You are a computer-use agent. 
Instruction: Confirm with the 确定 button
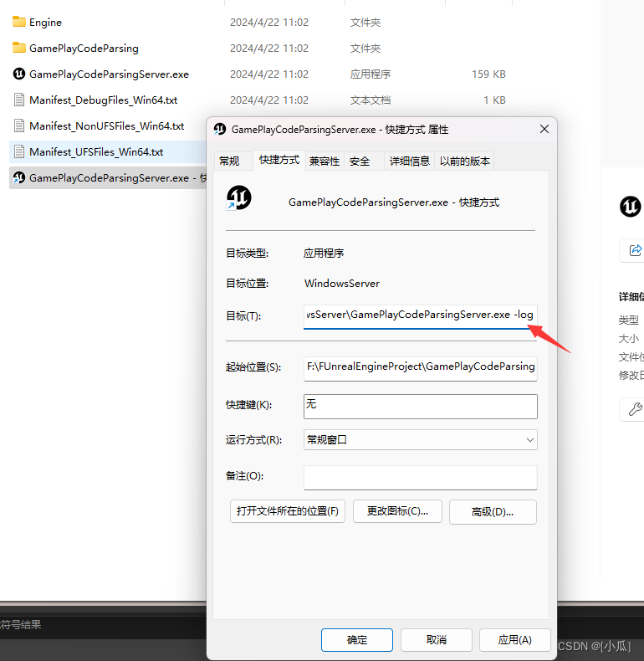[x=357, y=640]
